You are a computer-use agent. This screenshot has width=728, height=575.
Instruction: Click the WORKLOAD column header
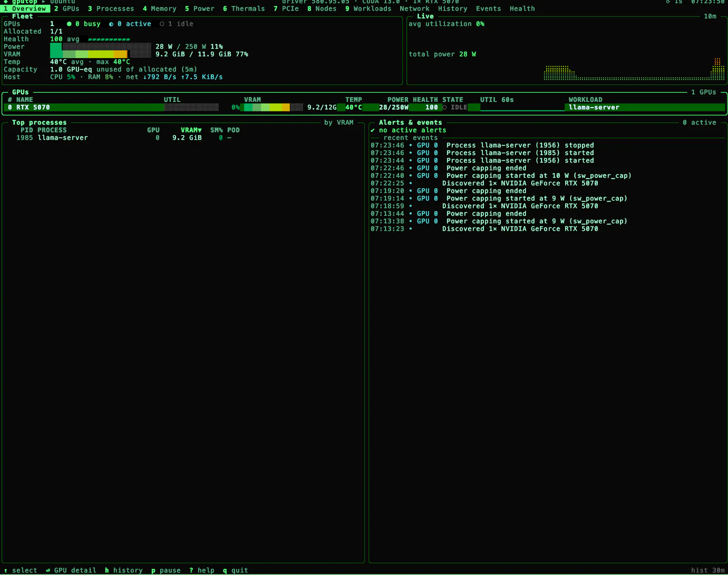[x=586, y=100]
